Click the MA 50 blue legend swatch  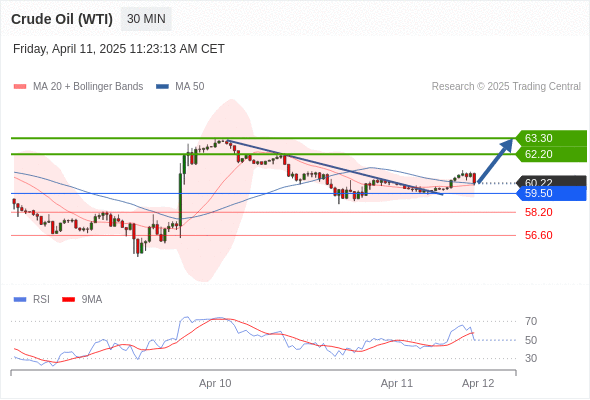click(x=162, y=87)
